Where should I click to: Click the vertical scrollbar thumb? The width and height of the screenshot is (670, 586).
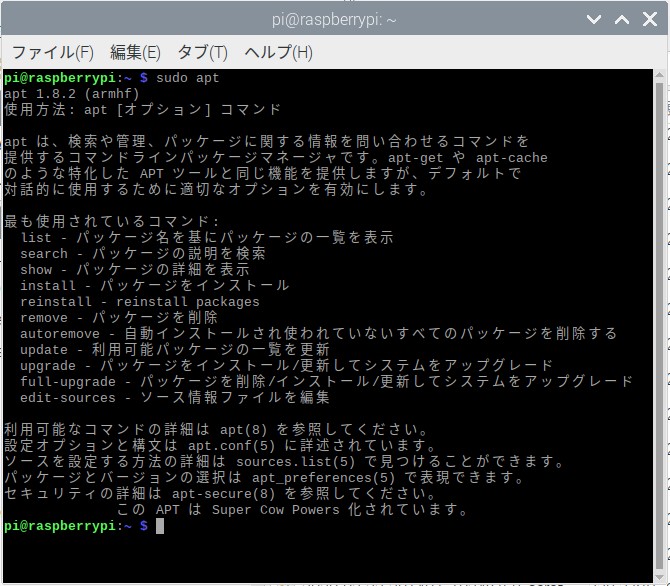659,325
